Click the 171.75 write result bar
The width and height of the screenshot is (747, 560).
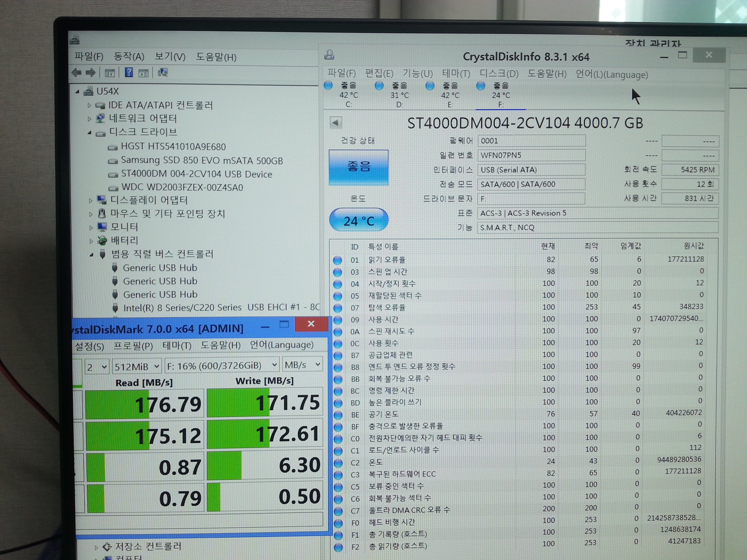coord(265,402)
